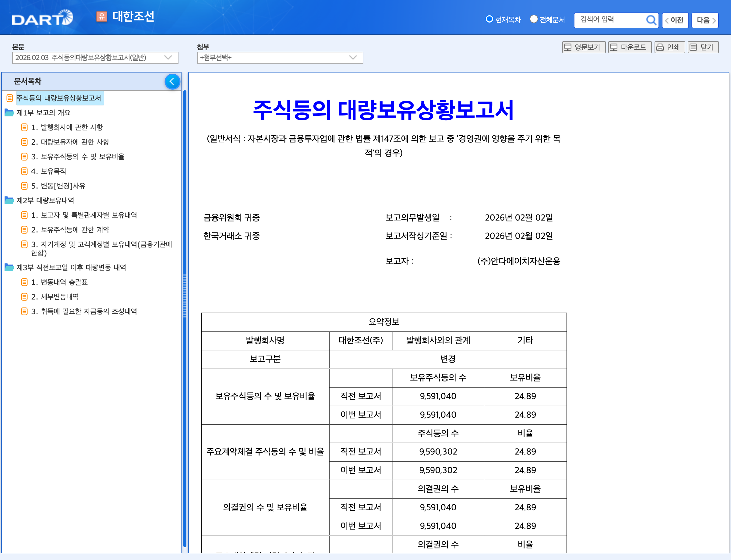Go to 5. 변동[변경]사유 section
Image resolution: width=731 pixels, height=560 pixels.
(x=58, y=186)
